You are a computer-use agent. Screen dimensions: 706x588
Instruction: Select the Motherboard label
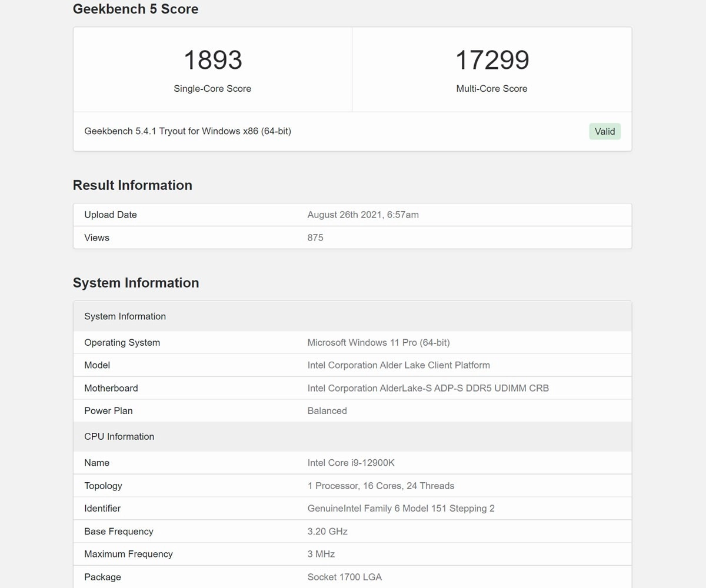click(111, 388)
